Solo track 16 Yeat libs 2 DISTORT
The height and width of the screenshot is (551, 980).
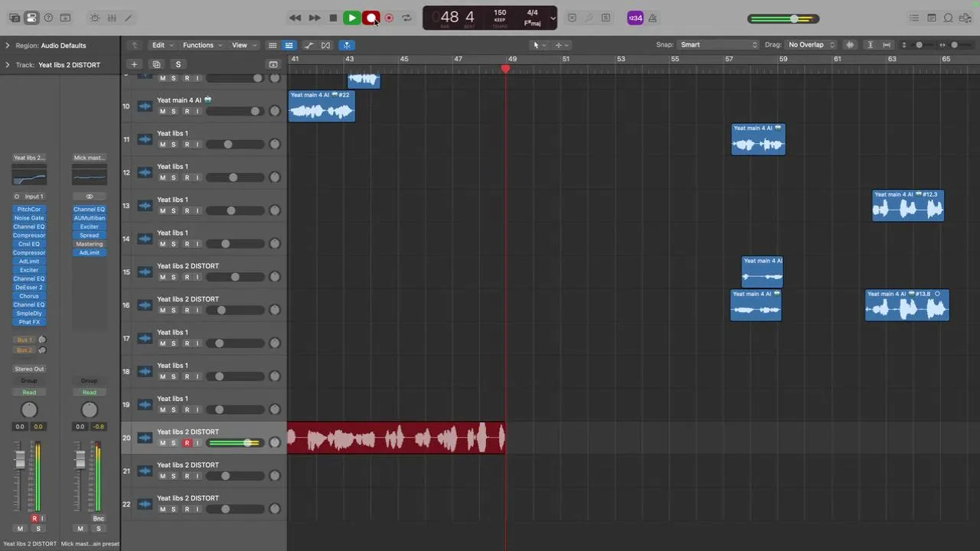coord(174,310)
